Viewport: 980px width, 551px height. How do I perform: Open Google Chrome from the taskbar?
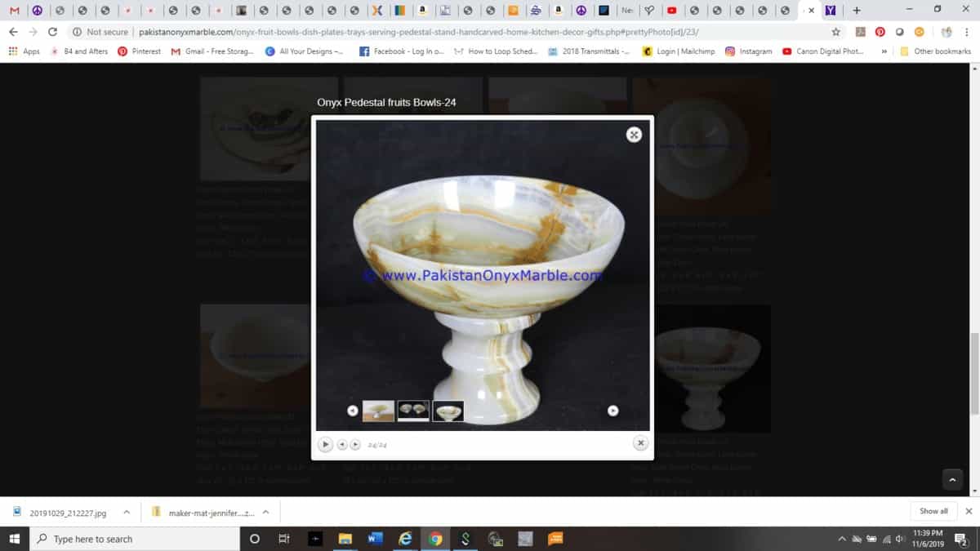pyautogui.click(x=435, y=539)
